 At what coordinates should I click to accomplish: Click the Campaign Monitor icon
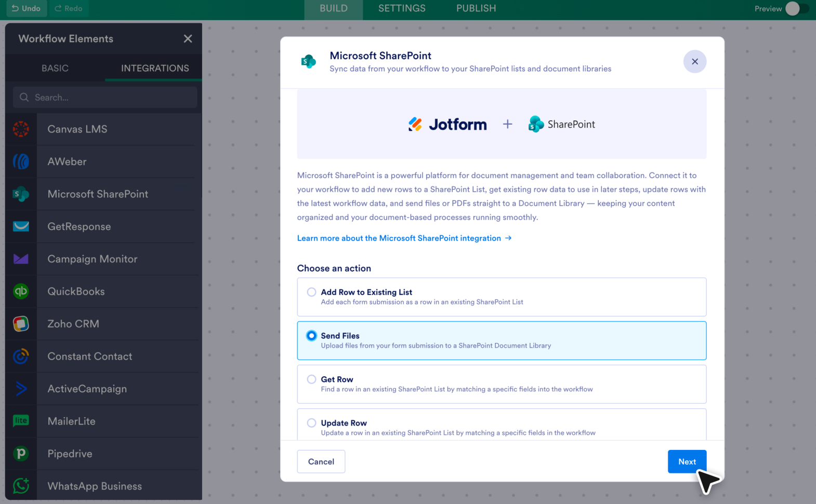pyautogui.click(x=21, y=259)
